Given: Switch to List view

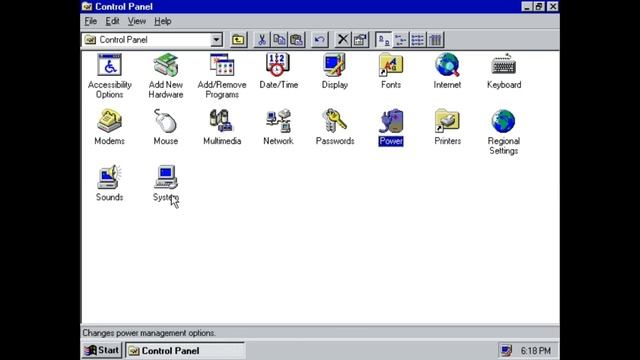Looking at the screenshot, I should tap(418, 40).
